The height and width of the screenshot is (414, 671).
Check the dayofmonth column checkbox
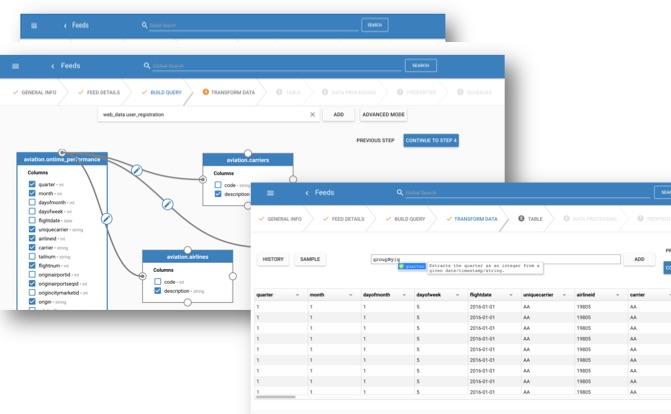[32, 202]
